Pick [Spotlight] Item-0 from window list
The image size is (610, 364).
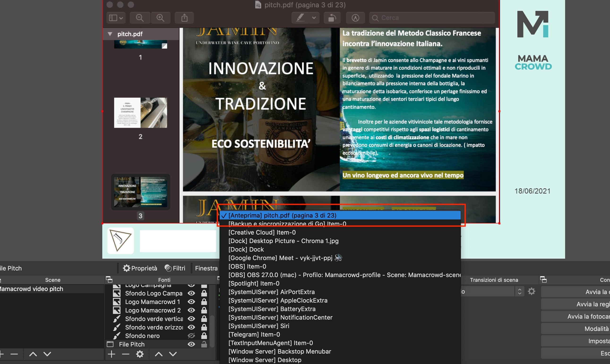pyautogui.click(x=340, y=283)
